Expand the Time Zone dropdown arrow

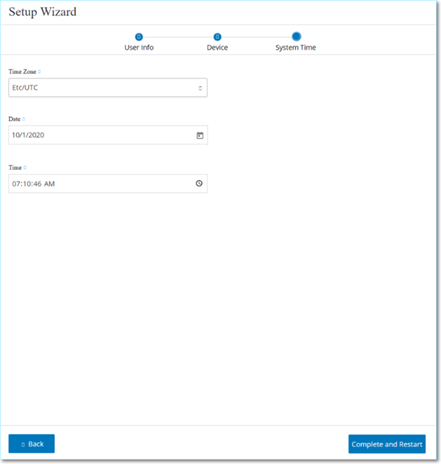tap(200, 88)
